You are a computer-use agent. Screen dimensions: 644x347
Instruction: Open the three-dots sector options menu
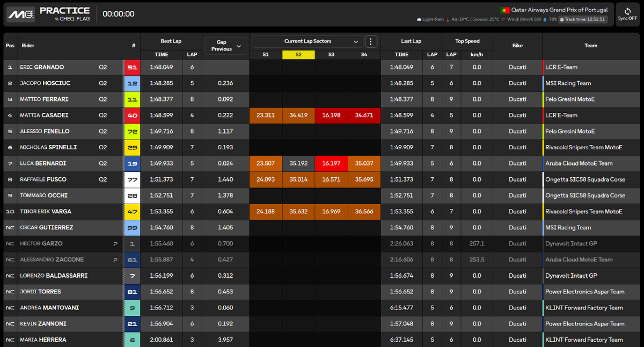(x=371, y=41)
